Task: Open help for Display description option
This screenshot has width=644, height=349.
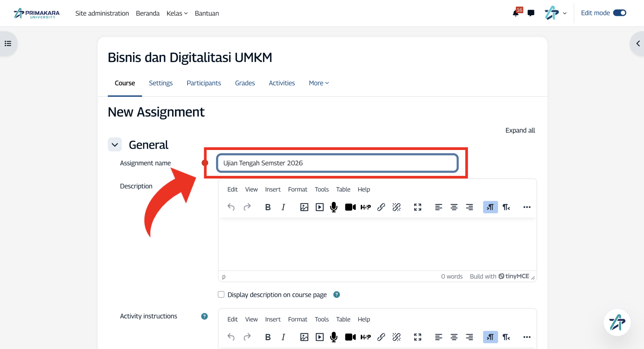Action: [337, 295]
